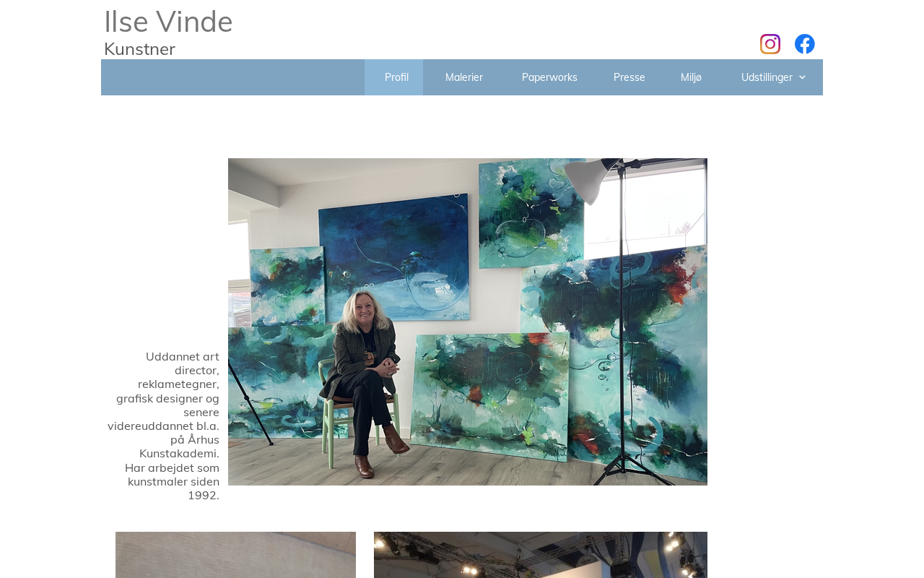
Task: Click the Ilse Vinde site title
Action: tap(168, 22)
